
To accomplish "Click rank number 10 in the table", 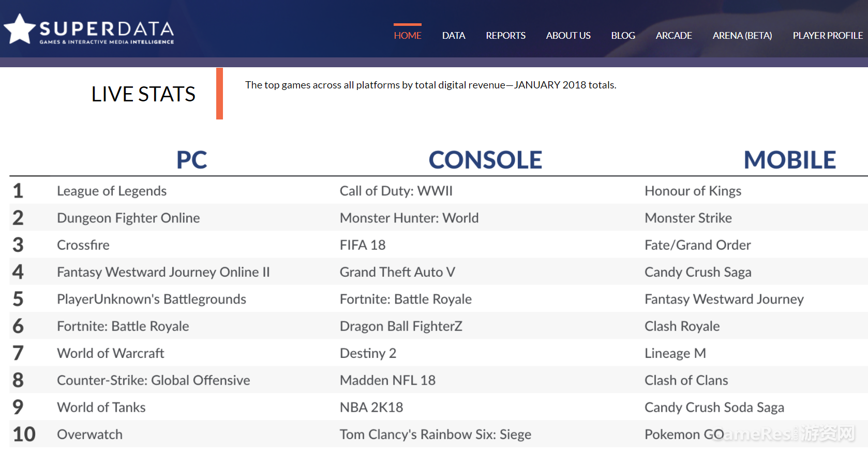I will point(24,434).
